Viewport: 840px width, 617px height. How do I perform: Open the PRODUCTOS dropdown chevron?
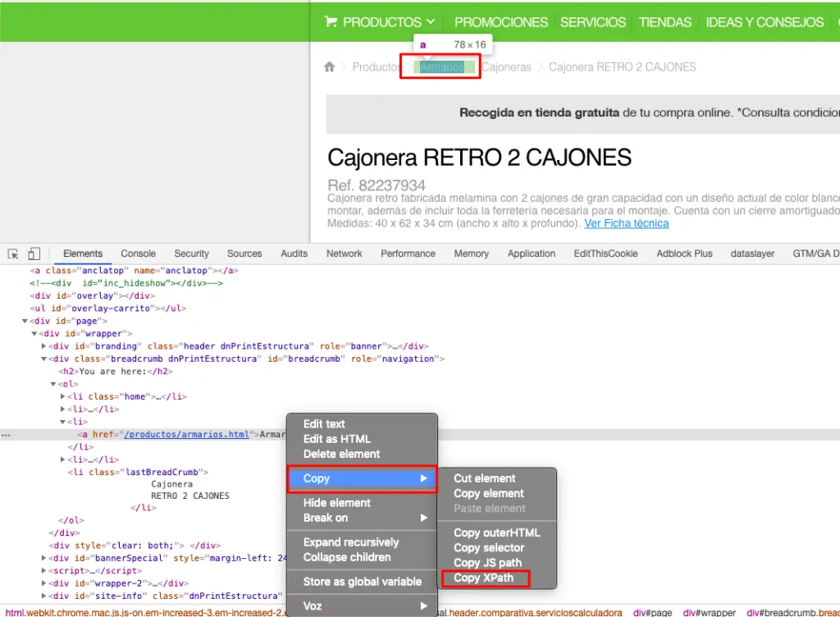pyautogui.click(x=431, y=22)
